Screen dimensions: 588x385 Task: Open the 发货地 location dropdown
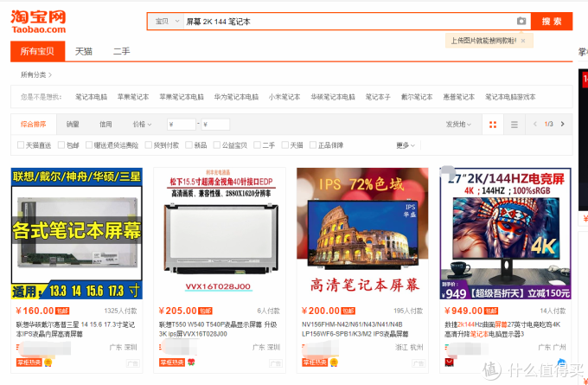click(458, 125)
